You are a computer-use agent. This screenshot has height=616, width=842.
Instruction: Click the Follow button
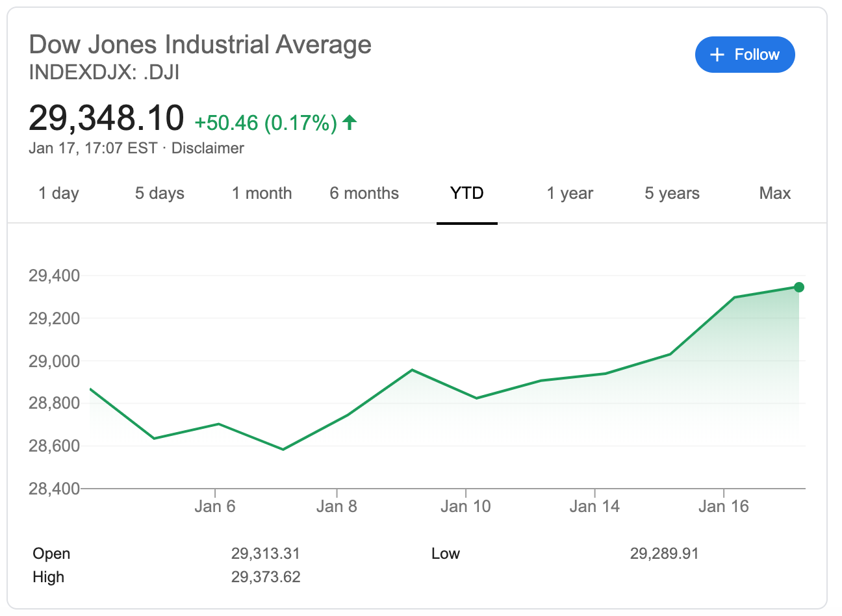pos(745,55)
